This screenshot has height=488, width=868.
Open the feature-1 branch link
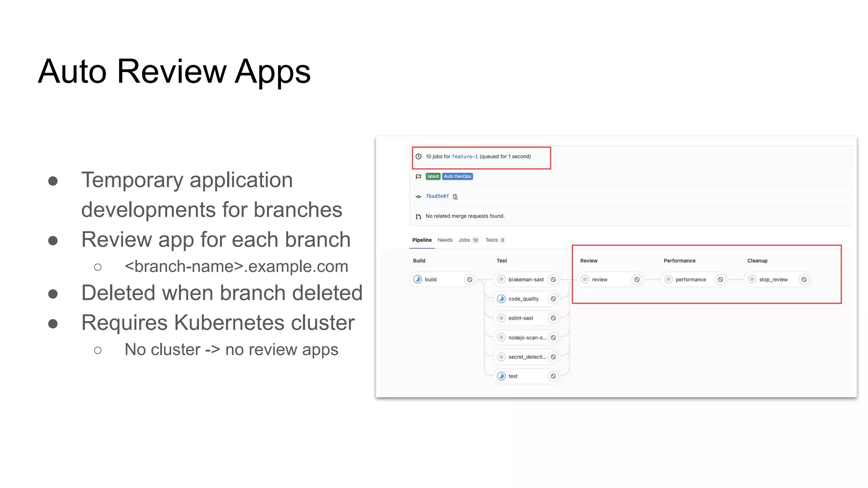click(465, 157)
